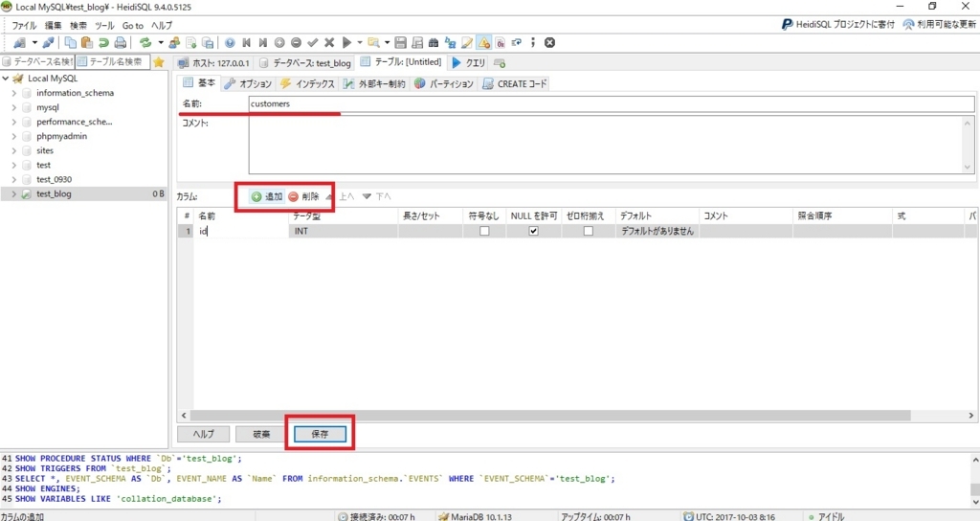This screenshot has width=980, height=521.
Task: Click the load SQL folder icon
Action: pos(373,42)
